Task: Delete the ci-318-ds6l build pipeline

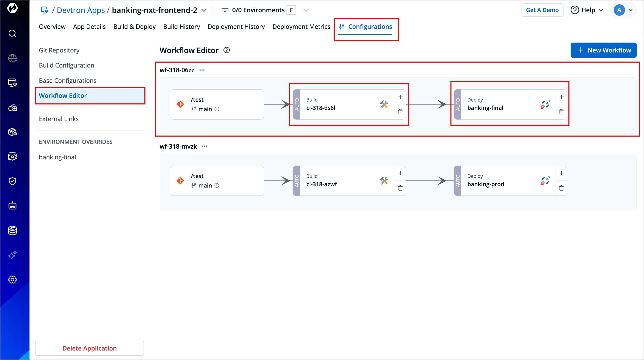Action: pos(400,112)
